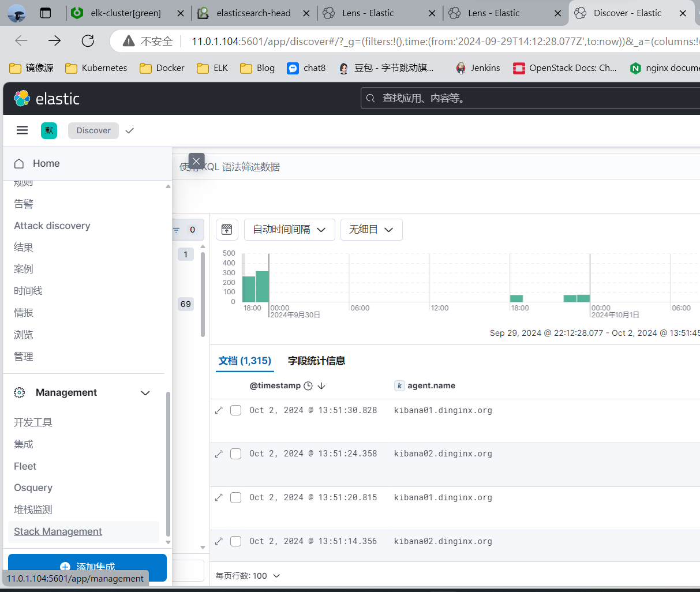Open the 无细目 breakdown dropdown

tap(372, 230)
